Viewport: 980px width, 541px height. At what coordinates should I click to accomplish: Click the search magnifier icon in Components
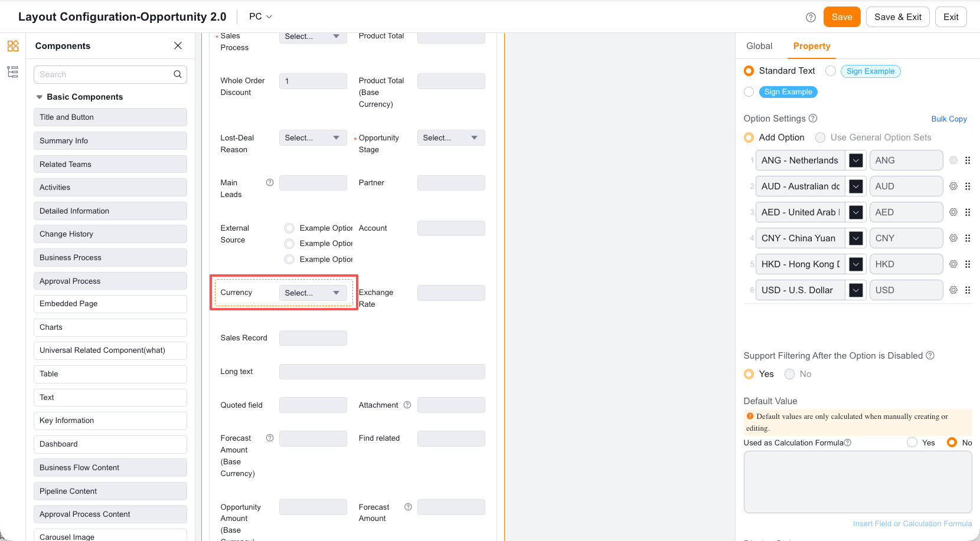click(x=177, y=74)
